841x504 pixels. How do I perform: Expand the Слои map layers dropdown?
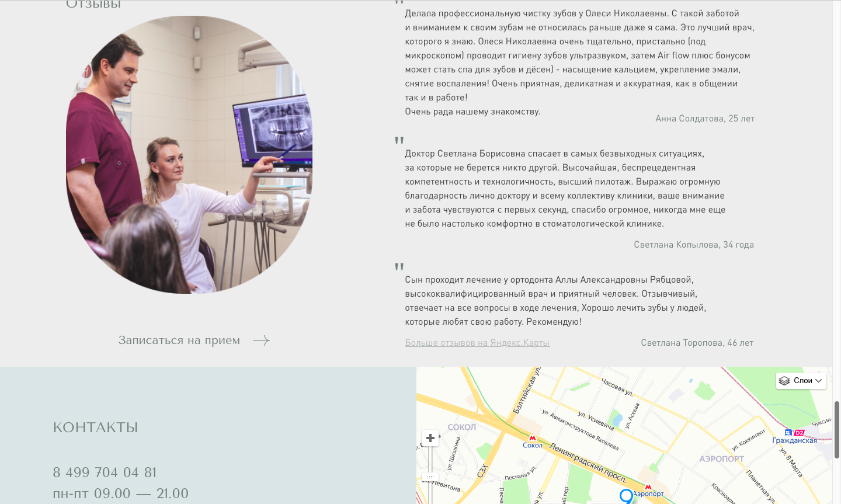(801, 381)
